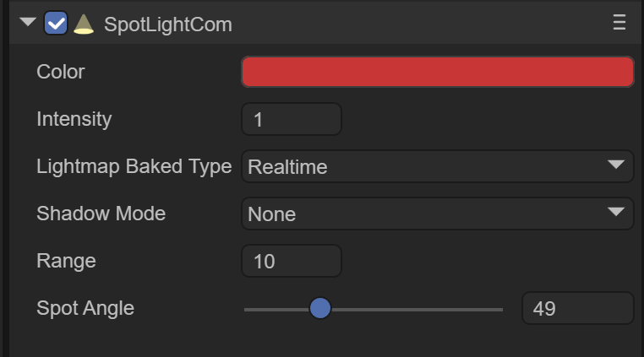Click the Intensity property label
This screenshot has height=357, width=644.
point(74,120)
